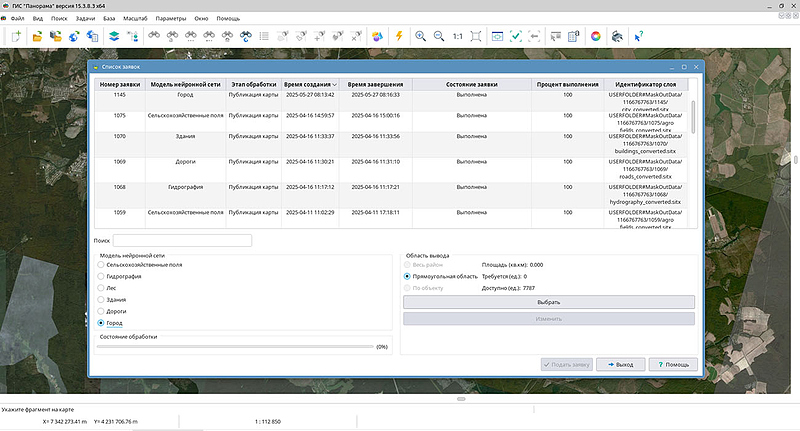Click into the Поиск search field
This screenshot has width=800, height=431.
[182, 241]
